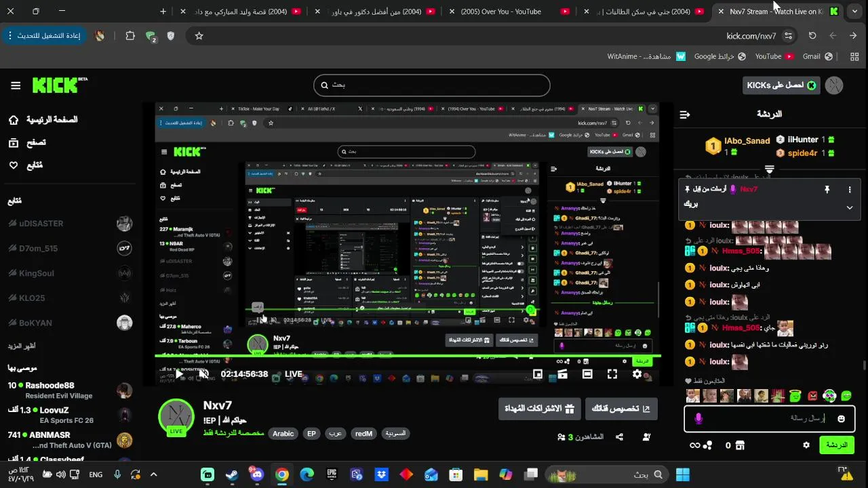Viewport: 868px width, 488px height.
Task: Open the WitAnime bookmark
Action: coord(646,56)
